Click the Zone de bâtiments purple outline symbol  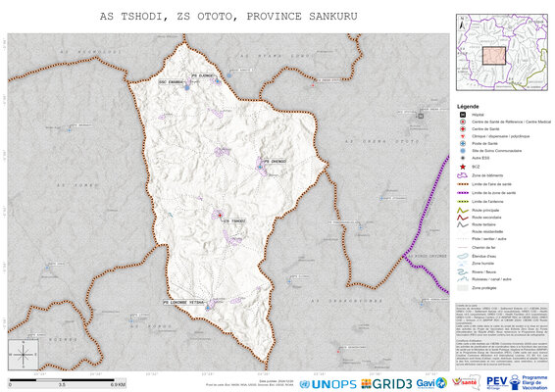(x=462, y=175)
